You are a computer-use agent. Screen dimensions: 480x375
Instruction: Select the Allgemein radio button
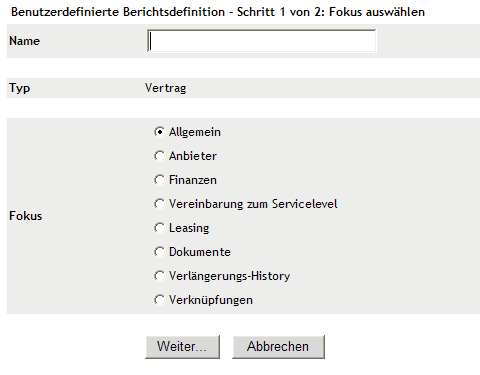click(x=160, y=132)
